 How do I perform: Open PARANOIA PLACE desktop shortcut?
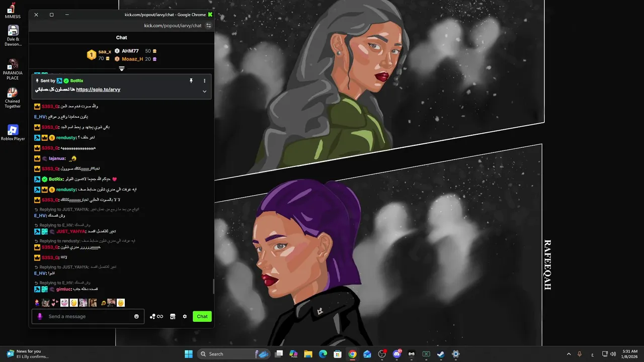coord(13,69)
